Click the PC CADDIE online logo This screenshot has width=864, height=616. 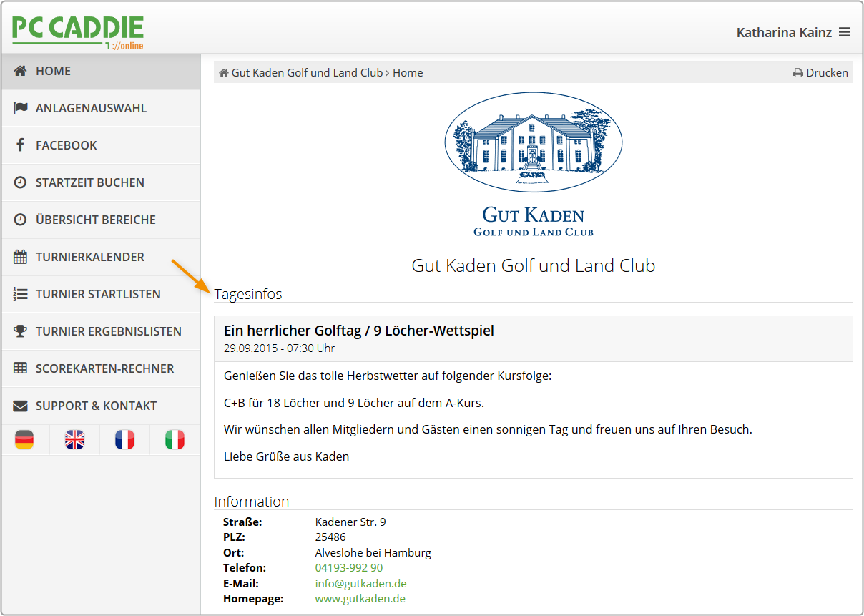click(x=78, y=33)
